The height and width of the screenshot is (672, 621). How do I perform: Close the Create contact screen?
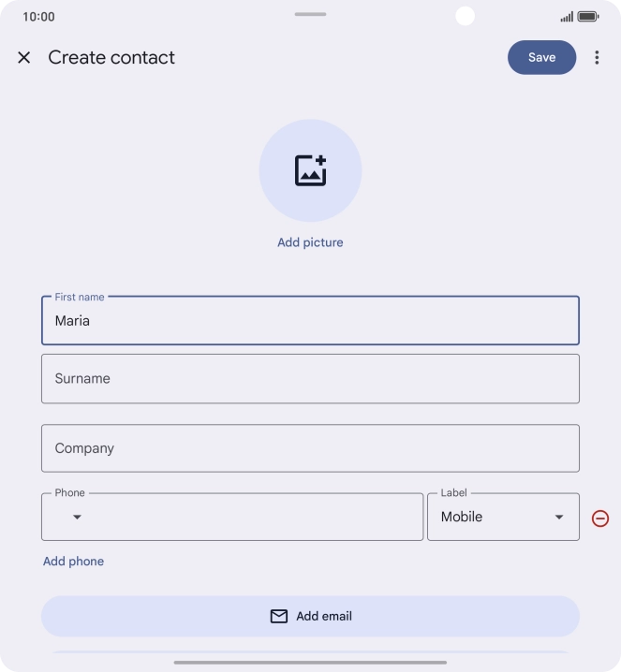coord(24,58)
